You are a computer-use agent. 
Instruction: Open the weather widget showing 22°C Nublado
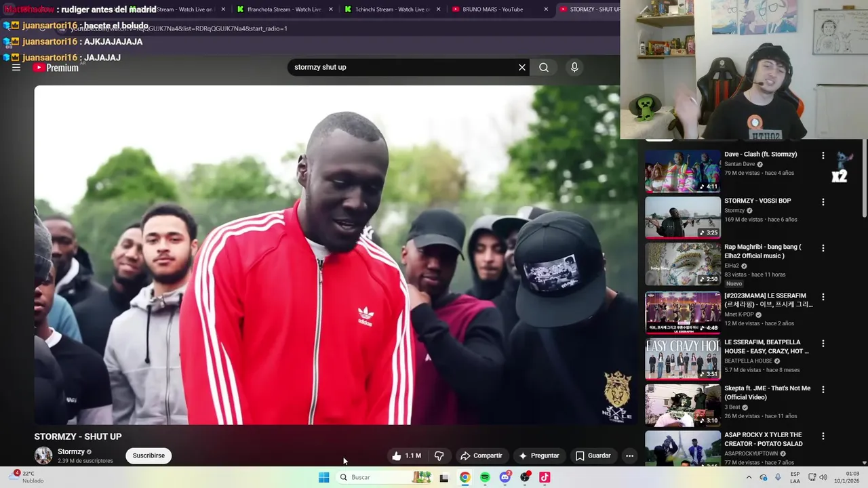coord(27,477)
